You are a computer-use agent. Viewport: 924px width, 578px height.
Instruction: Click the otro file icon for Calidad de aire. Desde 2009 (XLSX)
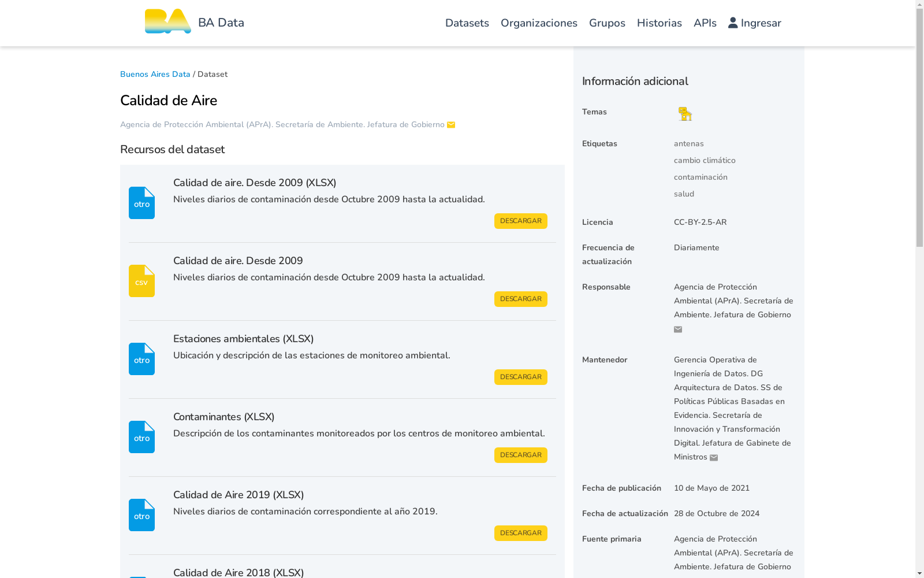(x=141, y=203)
